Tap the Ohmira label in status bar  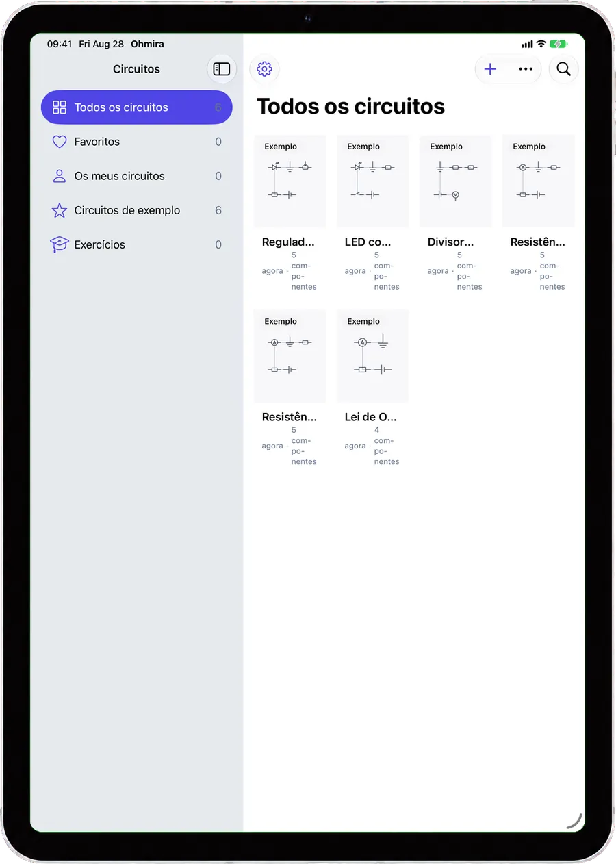[x=147, y=44]
